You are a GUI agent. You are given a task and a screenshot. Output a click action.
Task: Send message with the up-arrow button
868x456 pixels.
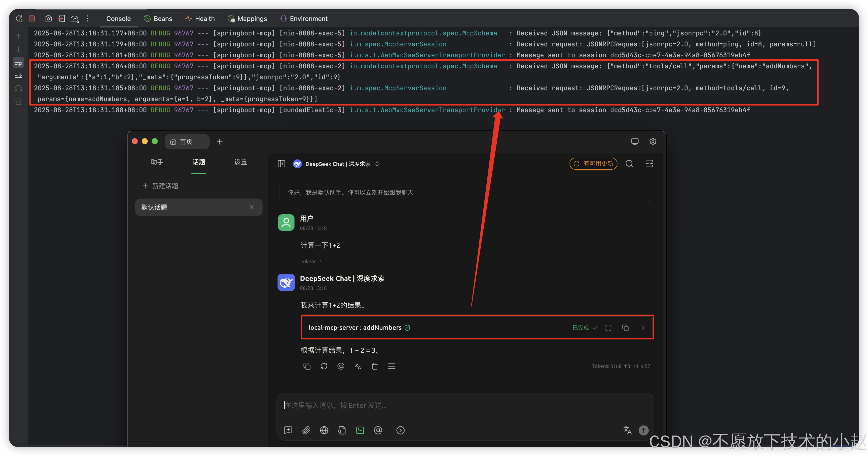coord(644,430)
